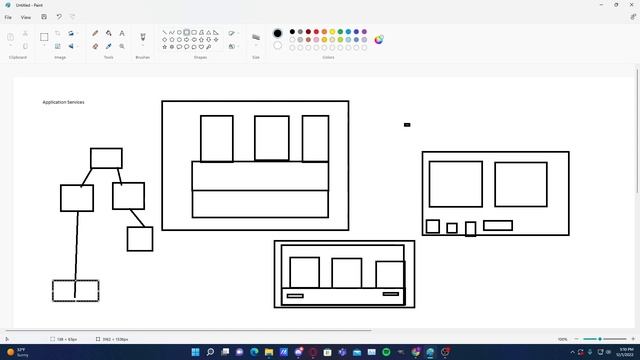The width and height of the screenshot is (640, 360).
Task: Choose the Oval shape
Action: (179, 32)
